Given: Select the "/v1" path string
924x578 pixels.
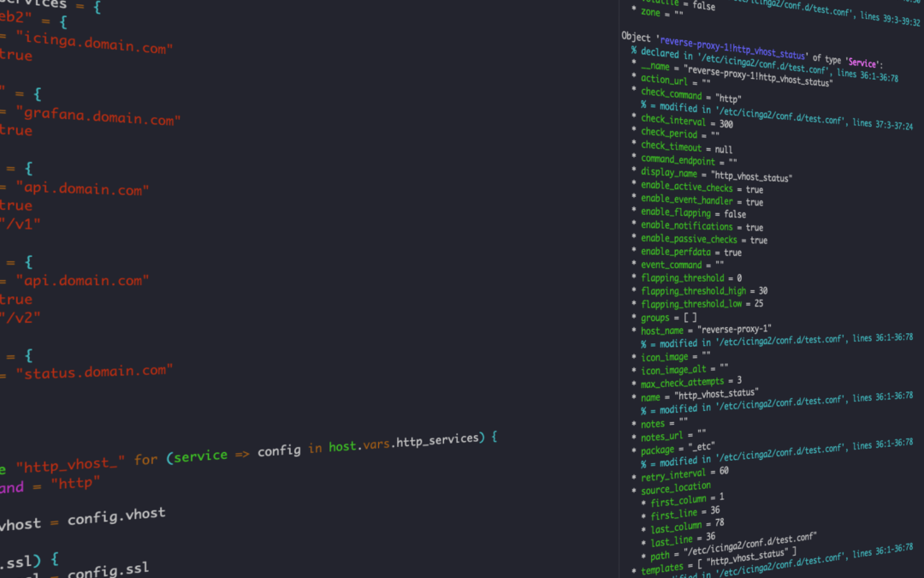Looking at the screenshot, I should (21, 224).
